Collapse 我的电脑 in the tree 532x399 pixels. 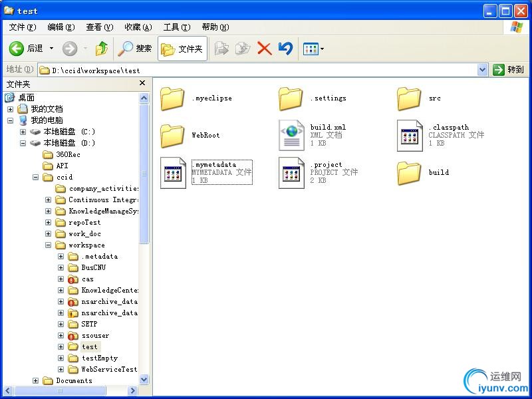(10, 120)
